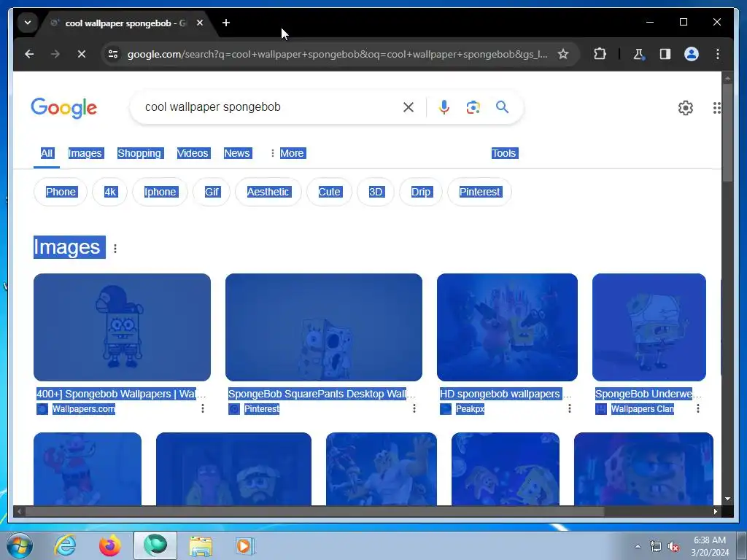
Task: Open the Wallpapers.com Spongebob image thumbnail
Action: [x=122, y=327]
